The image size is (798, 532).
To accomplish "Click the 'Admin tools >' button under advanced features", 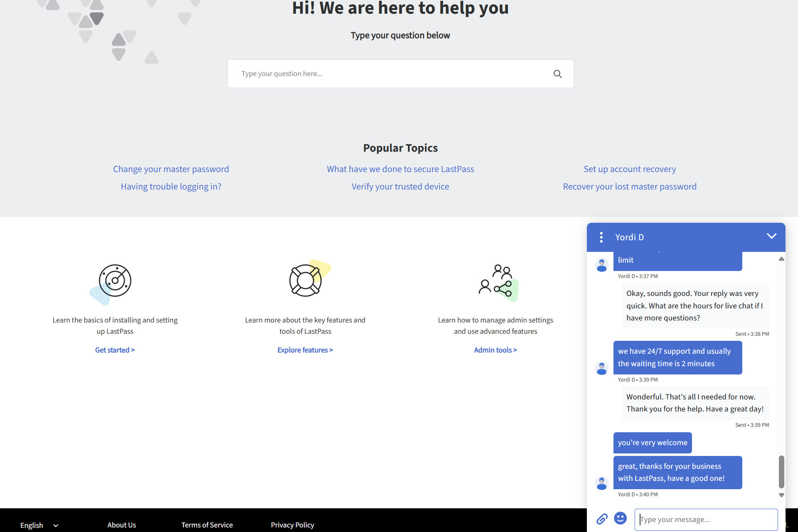I will [x=495, y=350].
